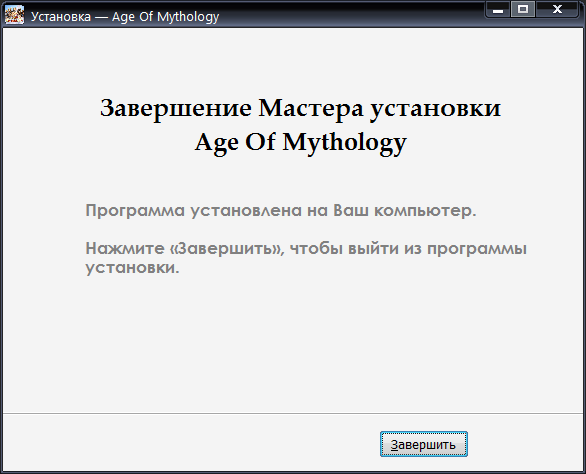
Task: Click the phrase Ваш компьютер in the message
Action: tap(404, 210)
